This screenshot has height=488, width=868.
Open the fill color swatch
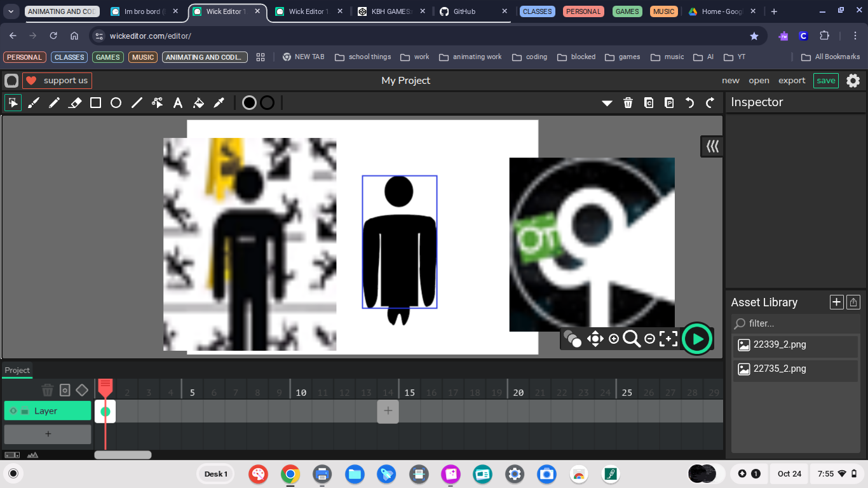[x=249, y=103]
